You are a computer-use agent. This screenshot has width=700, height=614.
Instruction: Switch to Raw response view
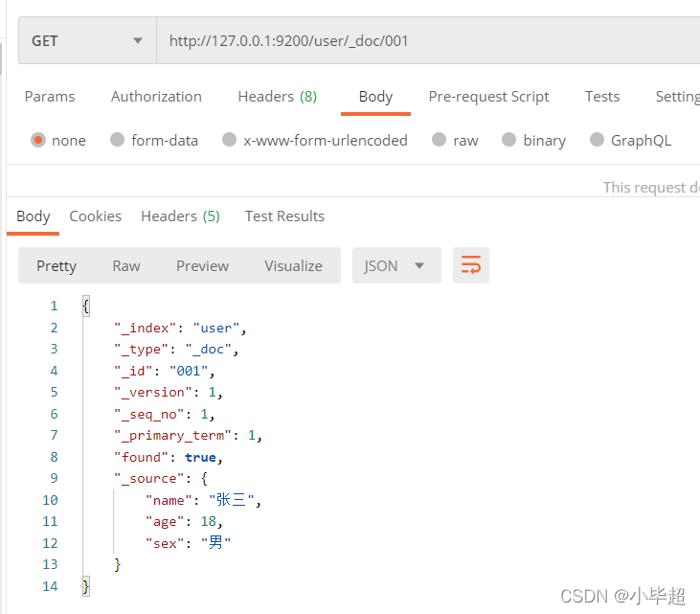tap(126, 265)
